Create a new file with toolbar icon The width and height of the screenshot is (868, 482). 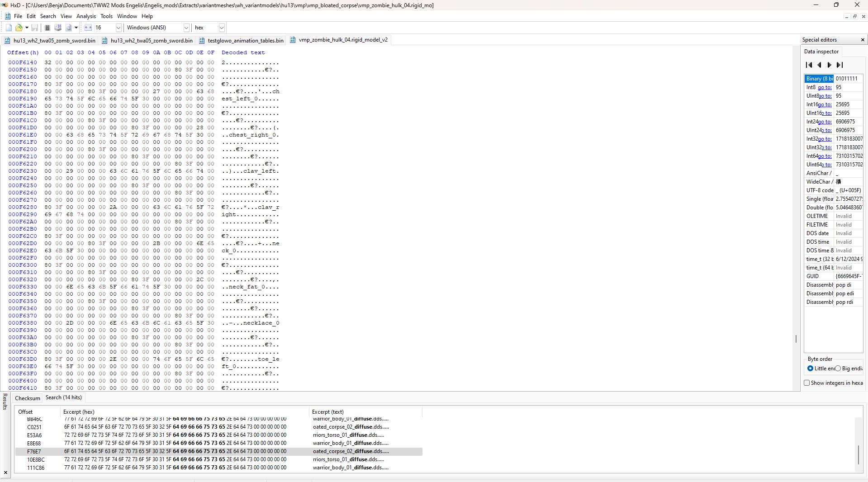point(9,28)
